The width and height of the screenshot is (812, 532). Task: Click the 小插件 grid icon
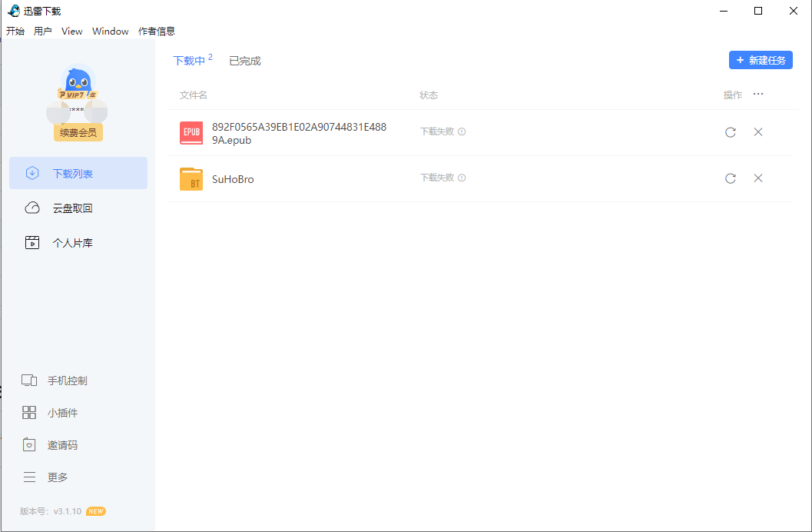pyautogui.click(x=29, y=413)
